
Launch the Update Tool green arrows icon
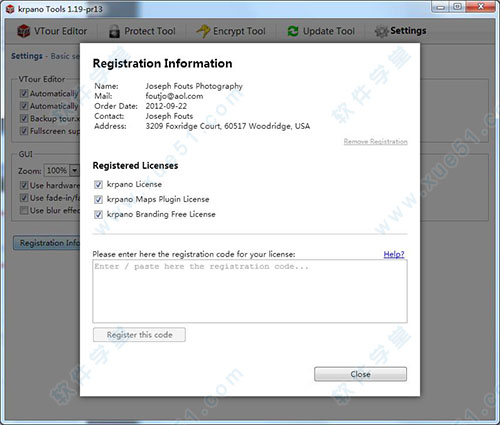293,31
